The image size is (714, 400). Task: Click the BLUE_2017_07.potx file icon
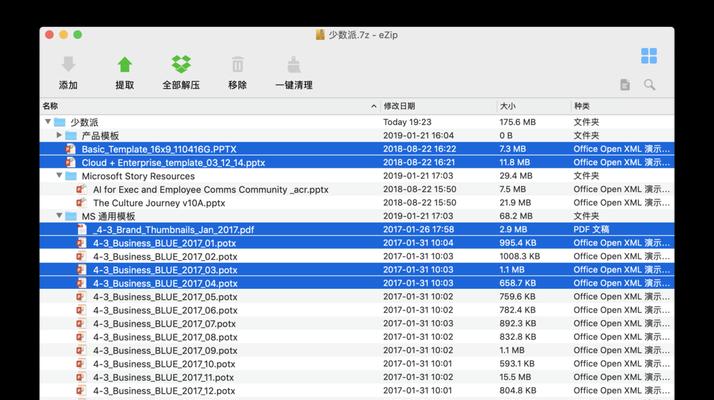pos(81,323)
